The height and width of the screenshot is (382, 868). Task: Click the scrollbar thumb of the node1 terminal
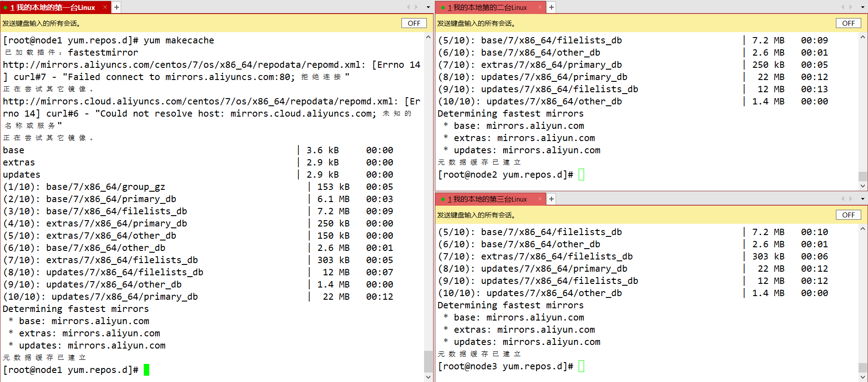429,361
